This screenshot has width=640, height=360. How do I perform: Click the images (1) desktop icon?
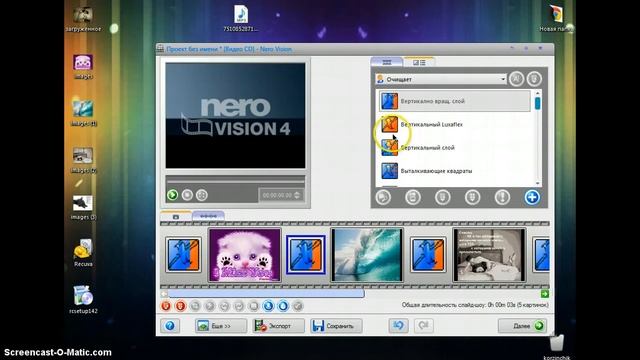point(83,113)
